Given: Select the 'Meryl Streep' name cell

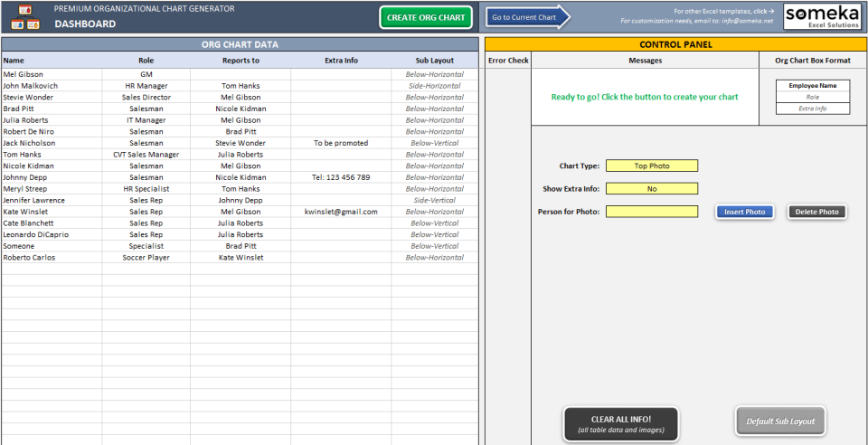Looking at the screenshot, I should click(52, 189).
